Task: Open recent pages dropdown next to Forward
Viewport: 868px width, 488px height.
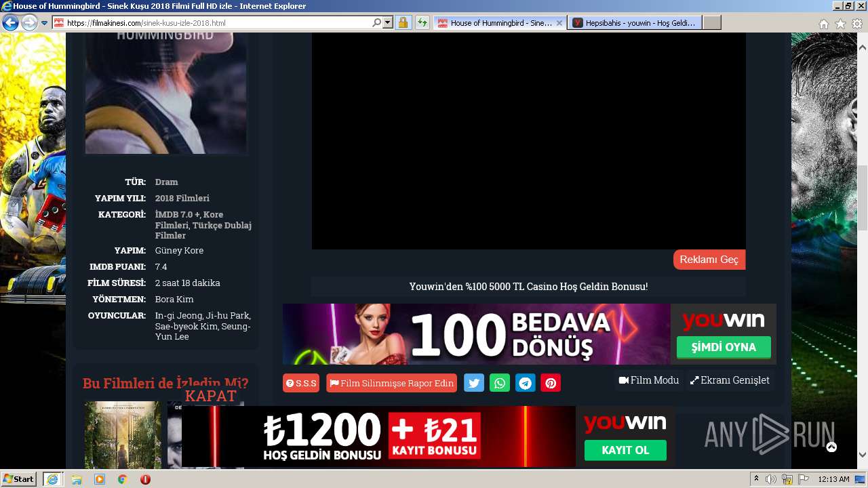Action: tap(45, 23)
